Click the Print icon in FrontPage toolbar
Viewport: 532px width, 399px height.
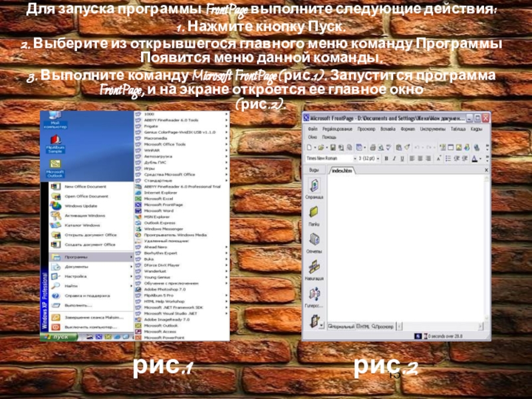(x=373, y=148)
